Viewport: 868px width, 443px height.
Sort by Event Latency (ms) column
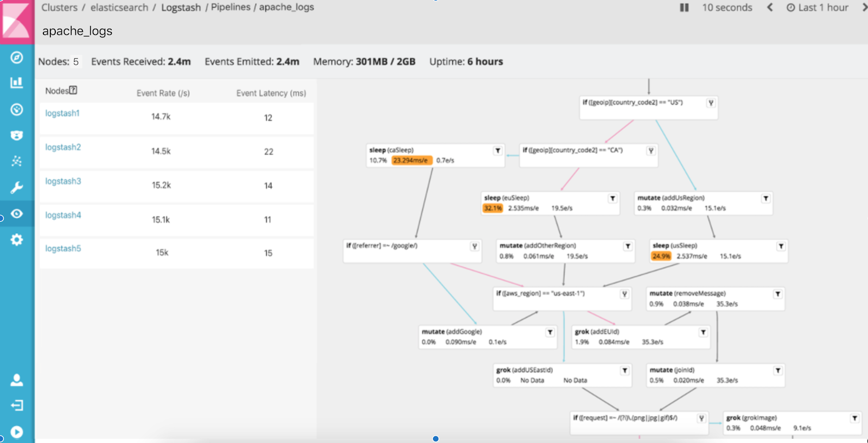[x=271, y=93]
